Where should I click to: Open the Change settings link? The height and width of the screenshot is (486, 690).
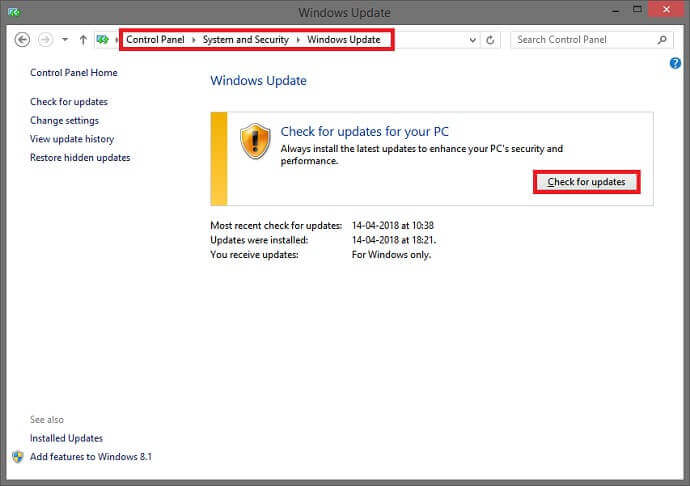[x=64, y=121]
